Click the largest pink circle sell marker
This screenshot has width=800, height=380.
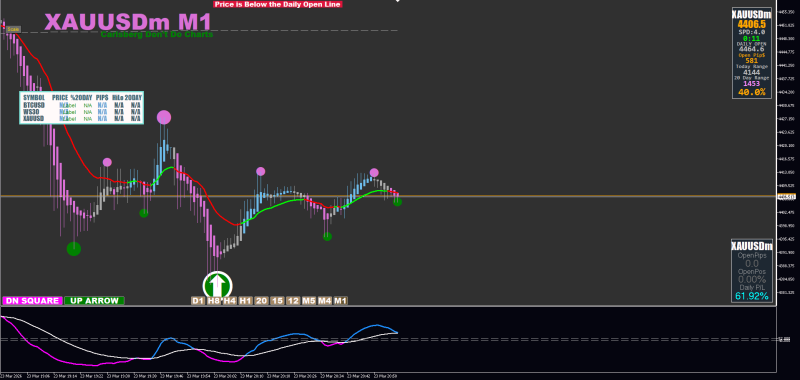point(164,117)
